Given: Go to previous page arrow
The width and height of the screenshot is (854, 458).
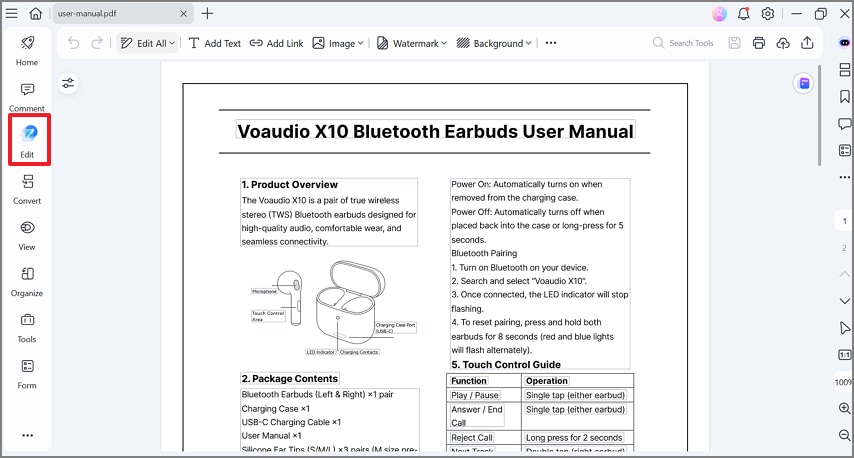Looking at the screenshot, I should pos(845,274).
